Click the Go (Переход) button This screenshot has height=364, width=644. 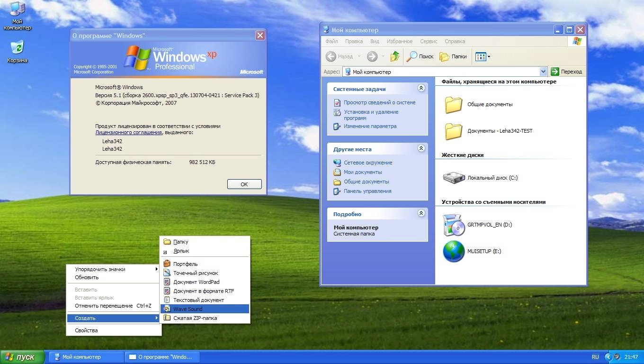566,72
